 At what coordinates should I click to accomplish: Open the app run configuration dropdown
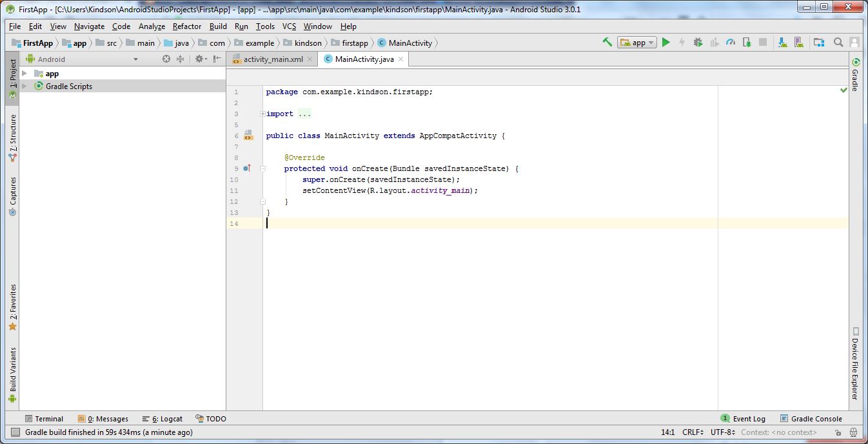click(651, 41)
